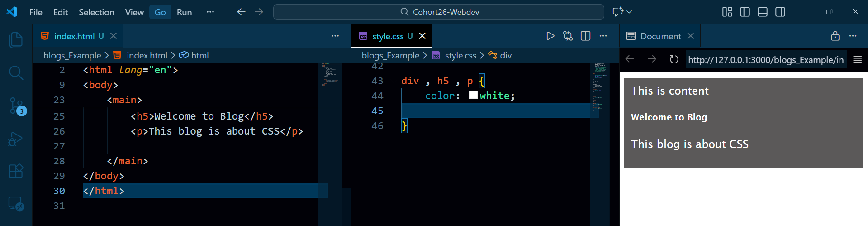
Task: Click 'This is content' text in the preview
Action: [x=669, y=91]
